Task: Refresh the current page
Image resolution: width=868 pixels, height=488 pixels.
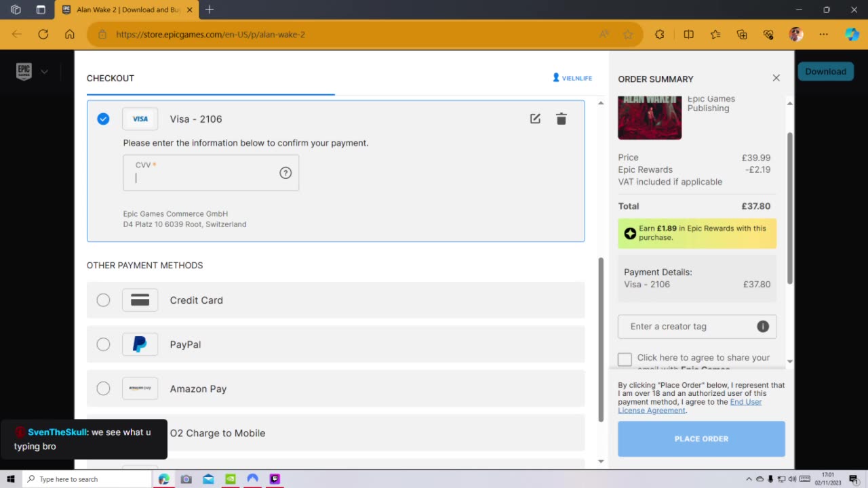Action: pyautogui.click(x=43, y=34)
